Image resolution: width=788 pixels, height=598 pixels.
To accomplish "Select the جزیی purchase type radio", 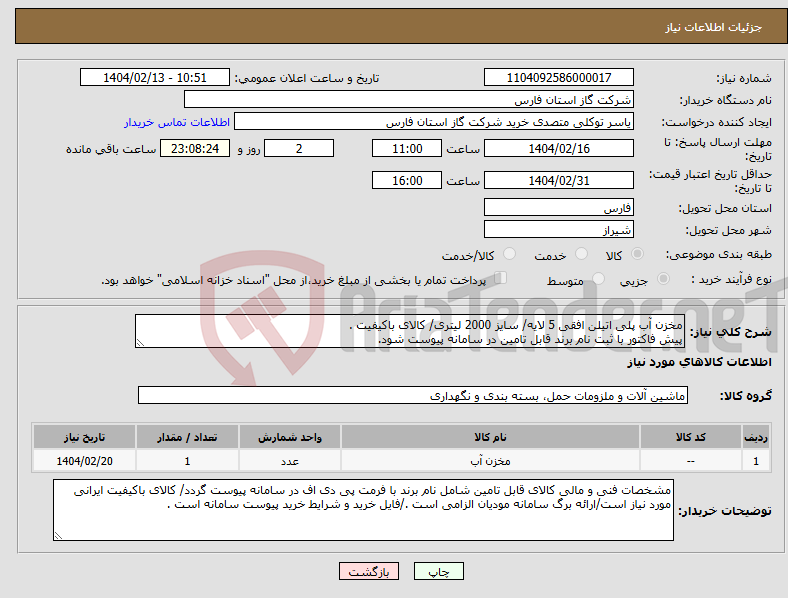I will pyautogui.click(x=663, y=278).
